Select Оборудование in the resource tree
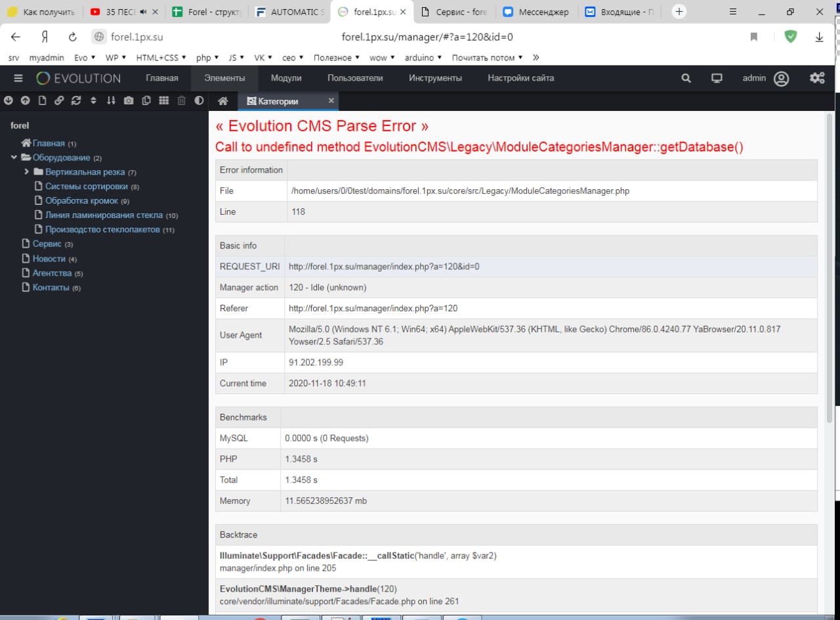Viewport: 840px width, 620px height. (62, 158)
